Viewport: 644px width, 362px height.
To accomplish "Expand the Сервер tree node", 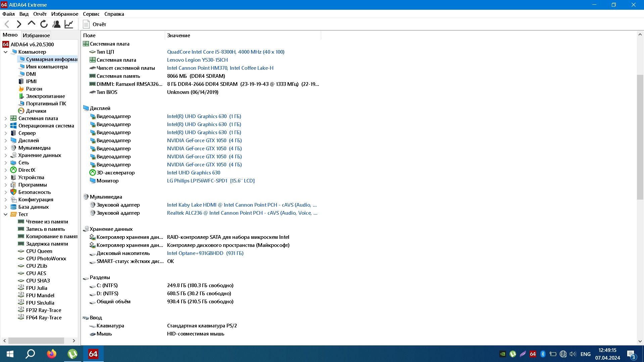I will [x=5, y=133].
